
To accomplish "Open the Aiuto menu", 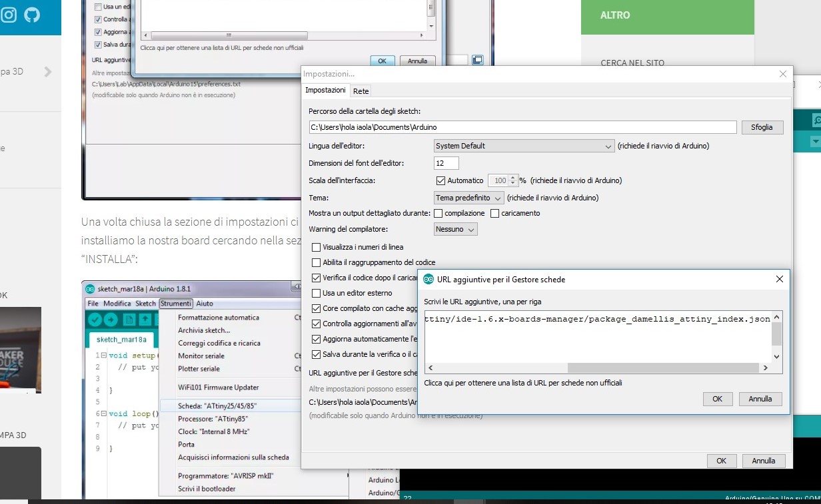I will point(205,304).
